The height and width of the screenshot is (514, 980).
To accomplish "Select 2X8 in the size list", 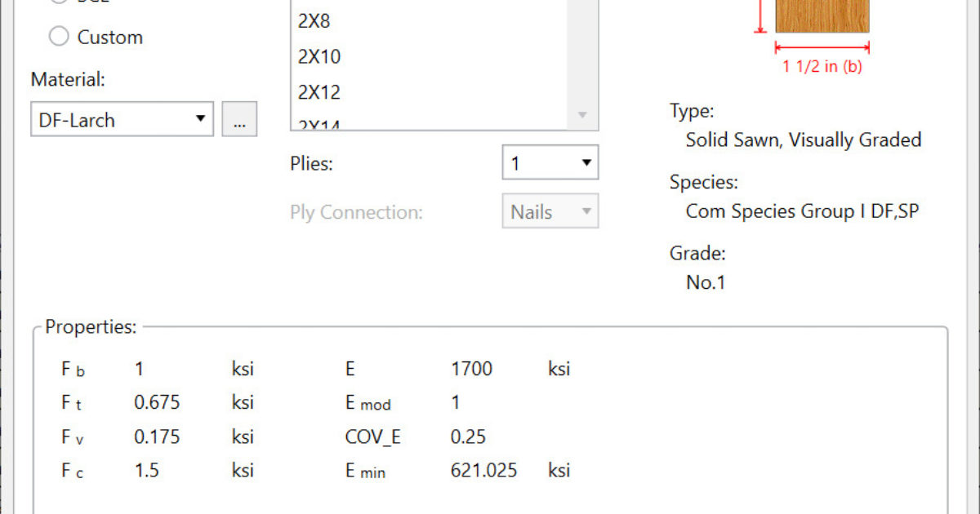I will 314,21.
